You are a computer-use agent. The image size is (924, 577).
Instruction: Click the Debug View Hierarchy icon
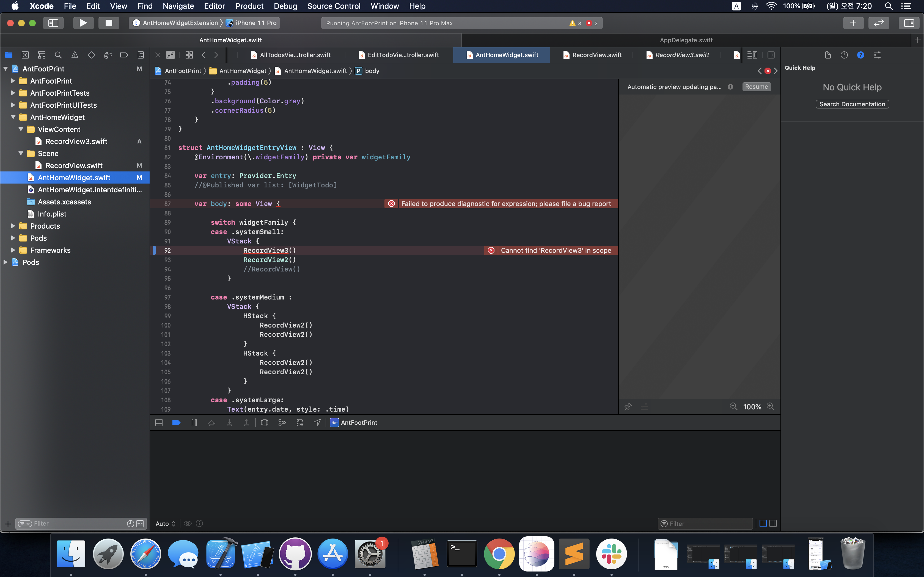[264, 423]
